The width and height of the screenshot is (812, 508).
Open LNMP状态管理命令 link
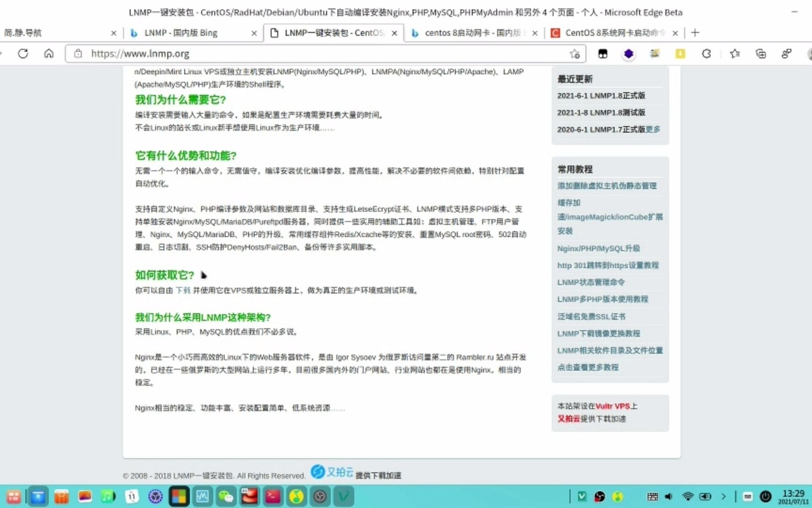(591, 282)
